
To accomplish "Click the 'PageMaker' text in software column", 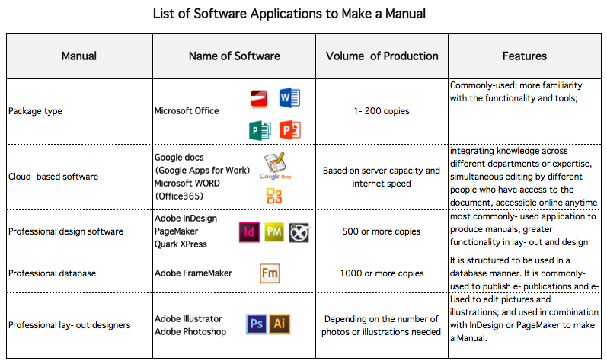I will 176,231.
